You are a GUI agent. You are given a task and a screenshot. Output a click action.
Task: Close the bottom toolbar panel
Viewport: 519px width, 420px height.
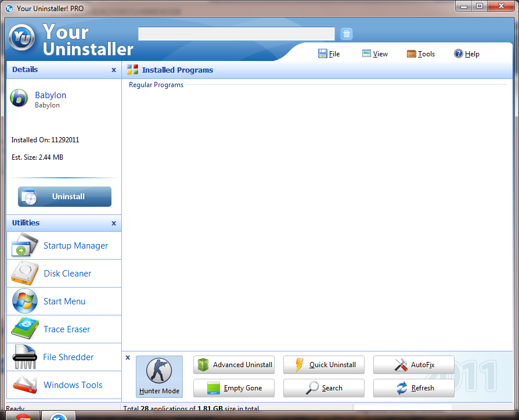pos(128,357)
